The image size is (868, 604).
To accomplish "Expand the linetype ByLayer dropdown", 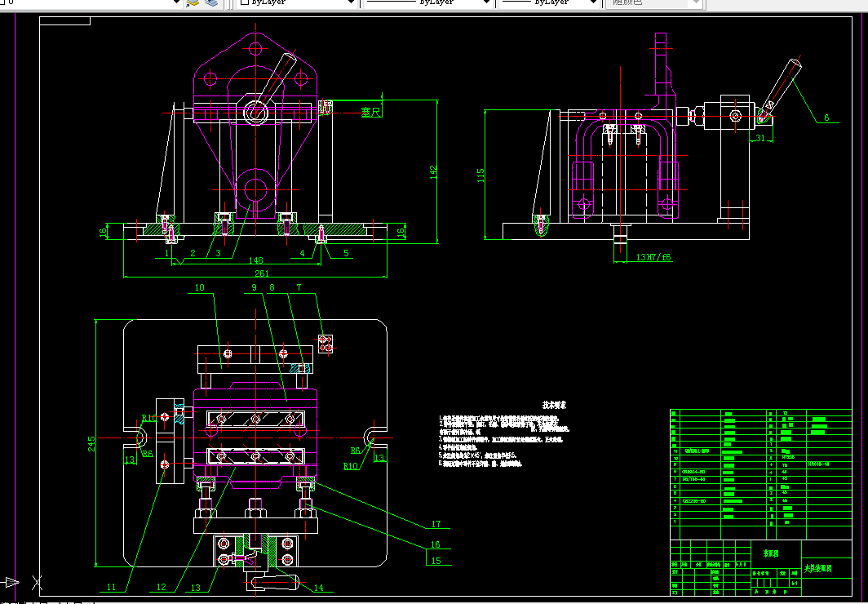I will (x=486, y=2).
